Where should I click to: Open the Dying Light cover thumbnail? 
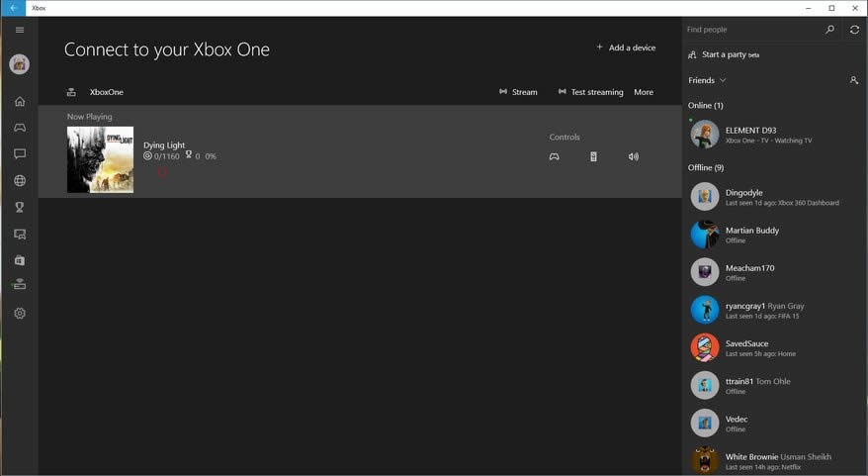coord(100,159)
